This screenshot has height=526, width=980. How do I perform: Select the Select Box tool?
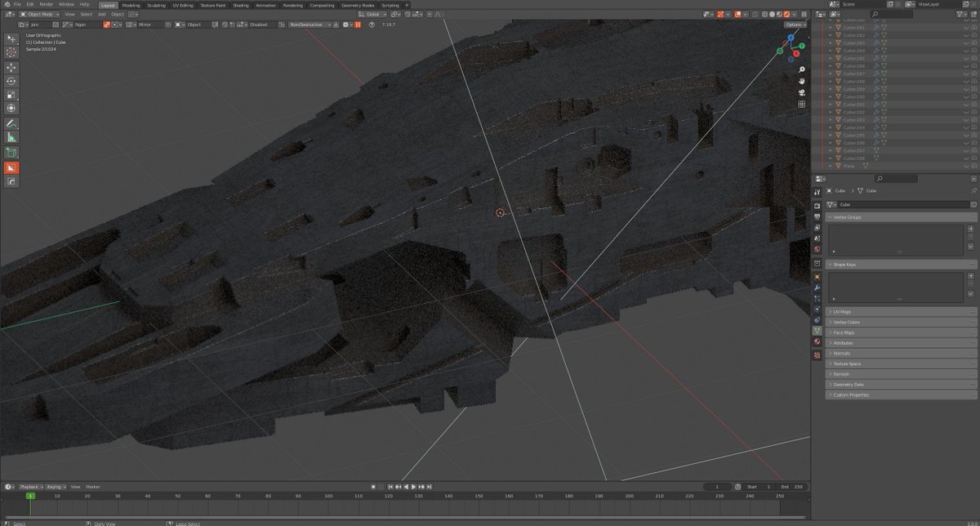point(11,38)
